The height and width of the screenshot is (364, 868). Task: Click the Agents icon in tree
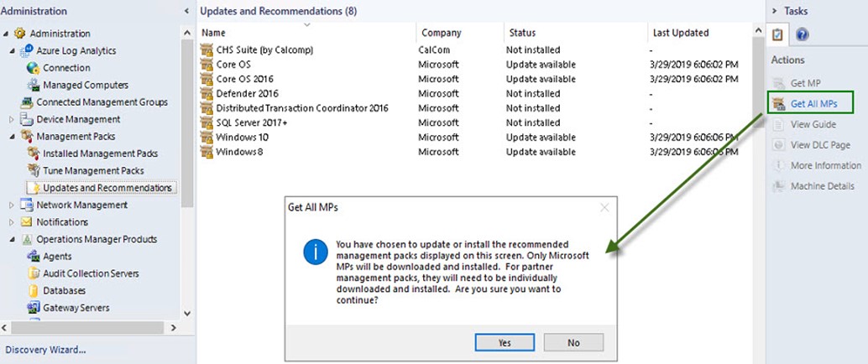pyautogui.click(x=34, y=257)
